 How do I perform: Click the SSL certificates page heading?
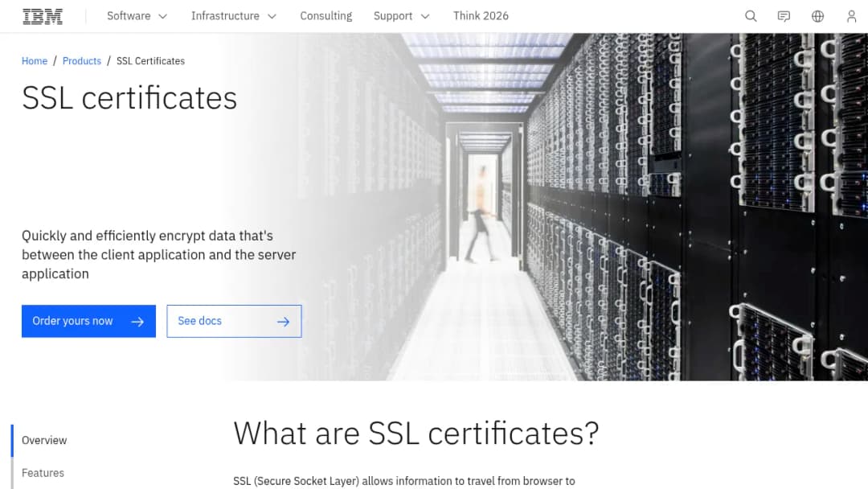(x=129, y=98)
